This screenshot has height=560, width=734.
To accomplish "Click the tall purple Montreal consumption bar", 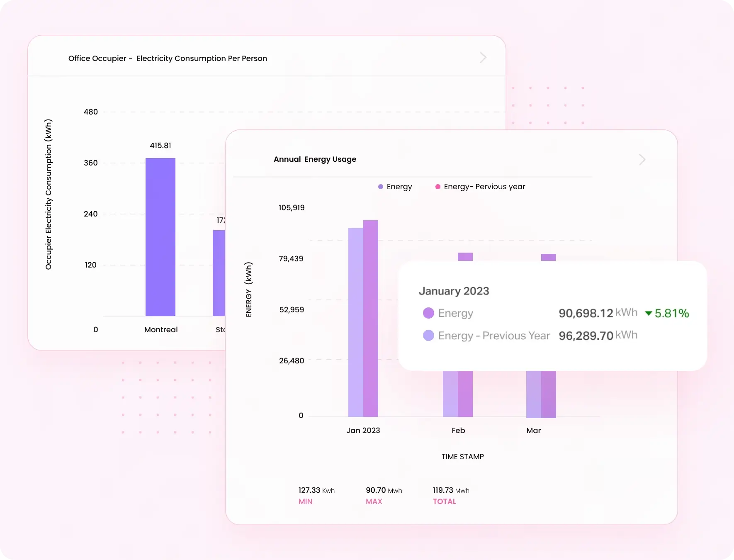I will 160,236.
